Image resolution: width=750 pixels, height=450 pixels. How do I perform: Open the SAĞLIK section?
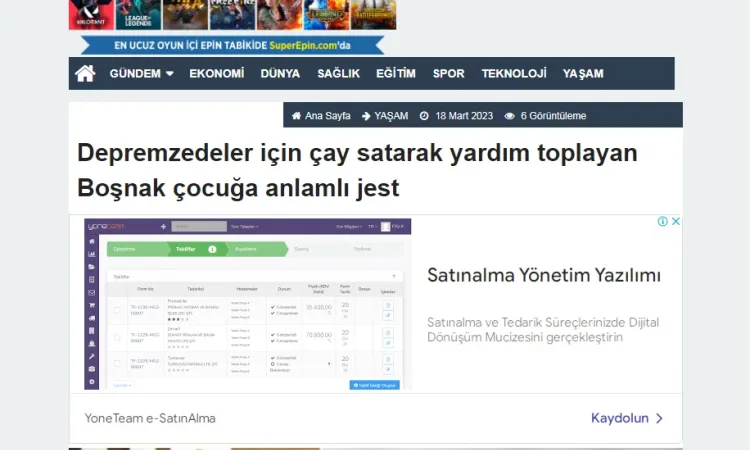coord(339,74)
